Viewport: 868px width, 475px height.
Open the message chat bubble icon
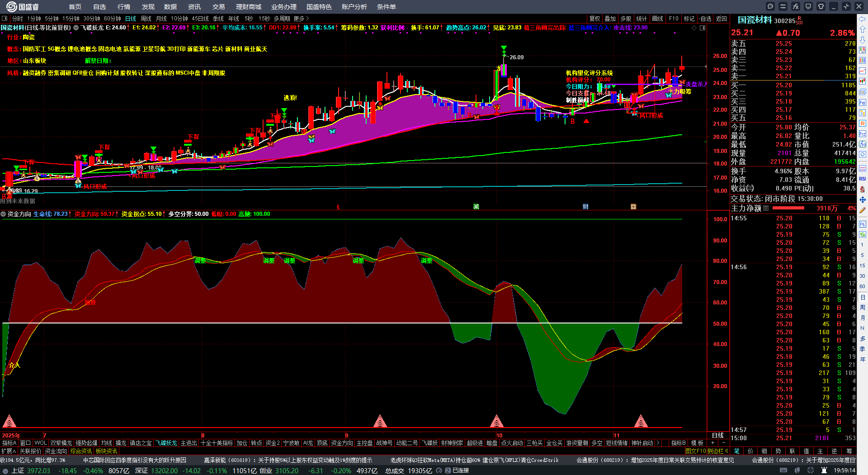point(770,6)
